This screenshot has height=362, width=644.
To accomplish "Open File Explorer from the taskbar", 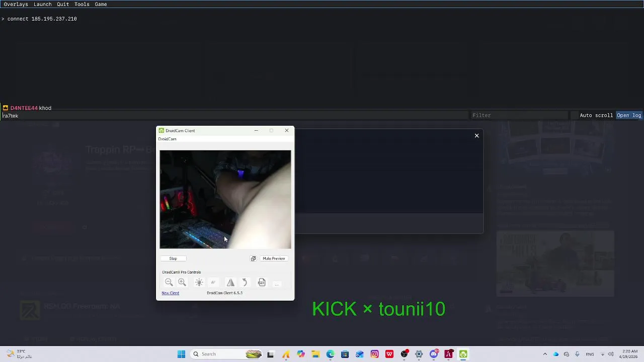I will (315, 354).
